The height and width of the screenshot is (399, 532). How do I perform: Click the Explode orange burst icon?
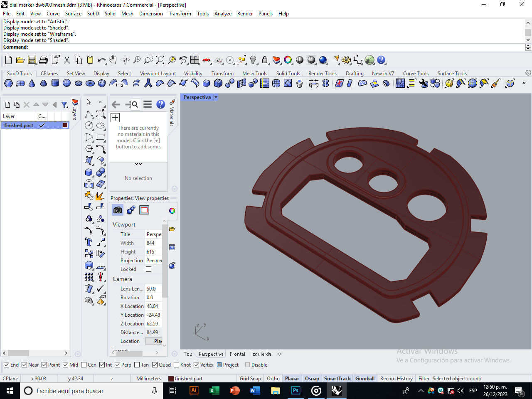[101, 195]
